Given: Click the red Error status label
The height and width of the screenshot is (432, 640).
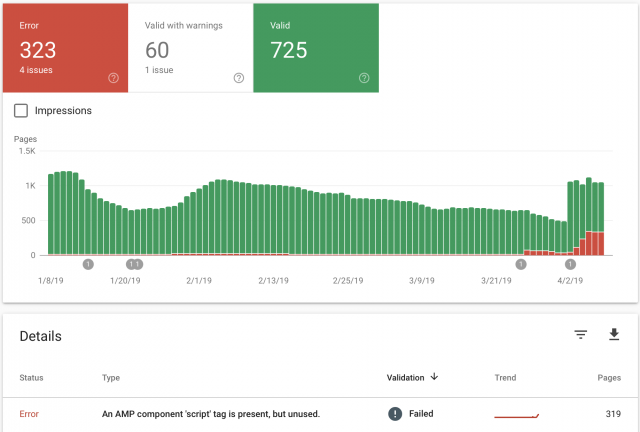Looking at the screenshot, I should pos(29,414).
